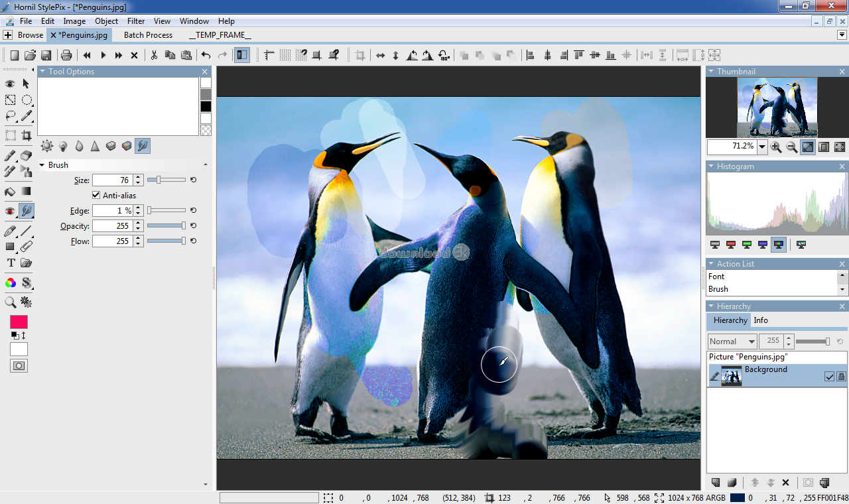Screen dimensions: 849x504
Task: Zoom out using thumbnail magnifier minus
Action: tap(792, 147)
